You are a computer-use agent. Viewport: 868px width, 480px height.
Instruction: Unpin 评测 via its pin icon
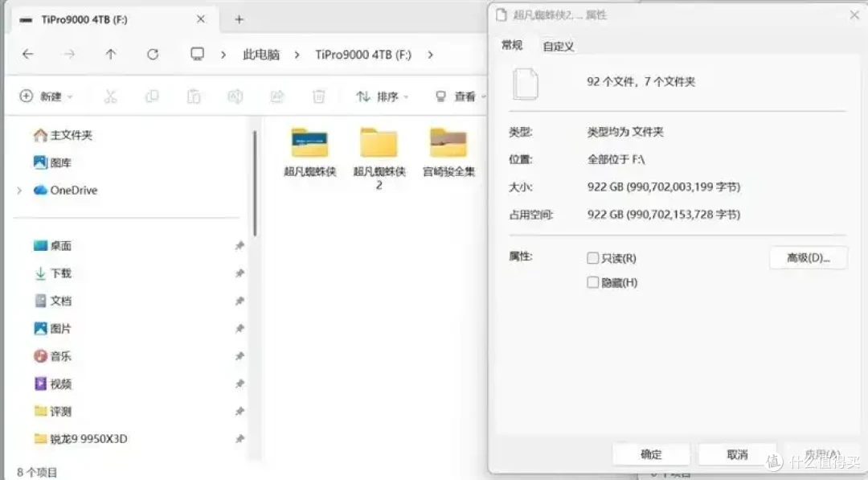click(x=240, y=412)
